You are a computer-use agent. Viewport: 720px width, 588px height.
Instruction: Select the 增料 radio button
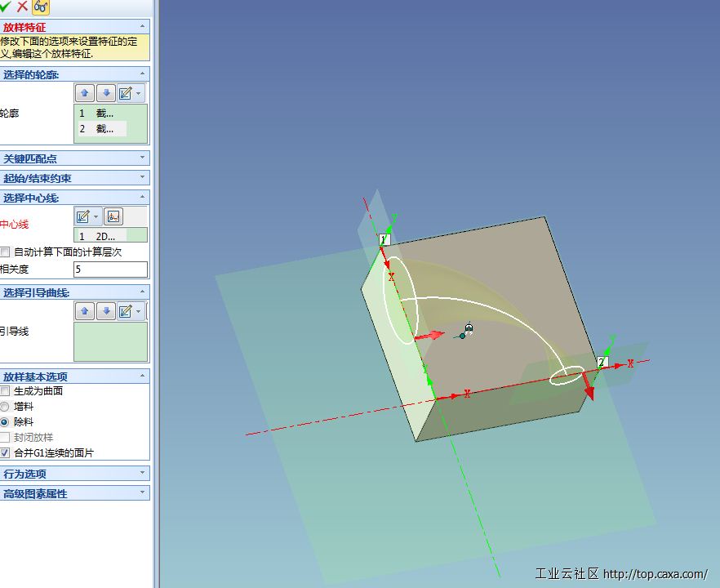point(6,407)
